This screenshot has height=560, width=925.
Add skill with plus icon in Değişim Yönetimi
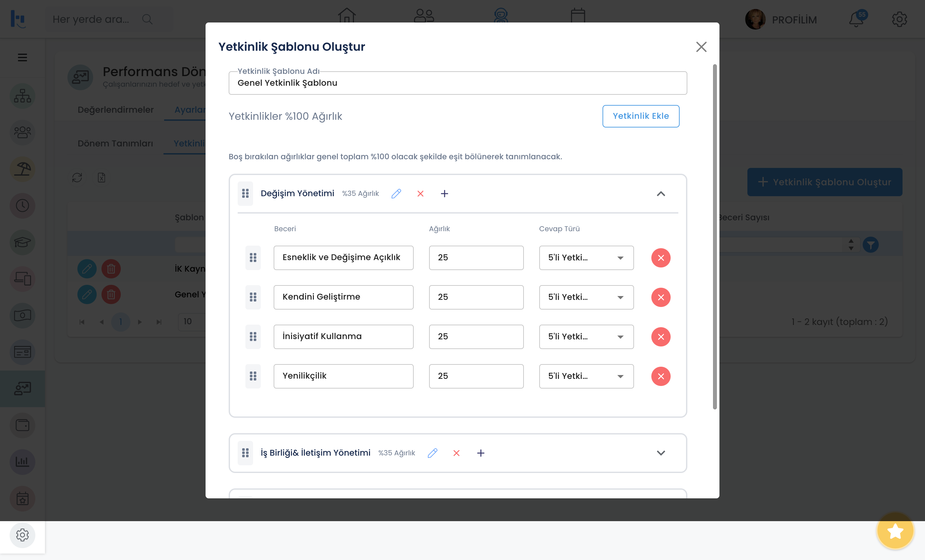coord(444,194)
